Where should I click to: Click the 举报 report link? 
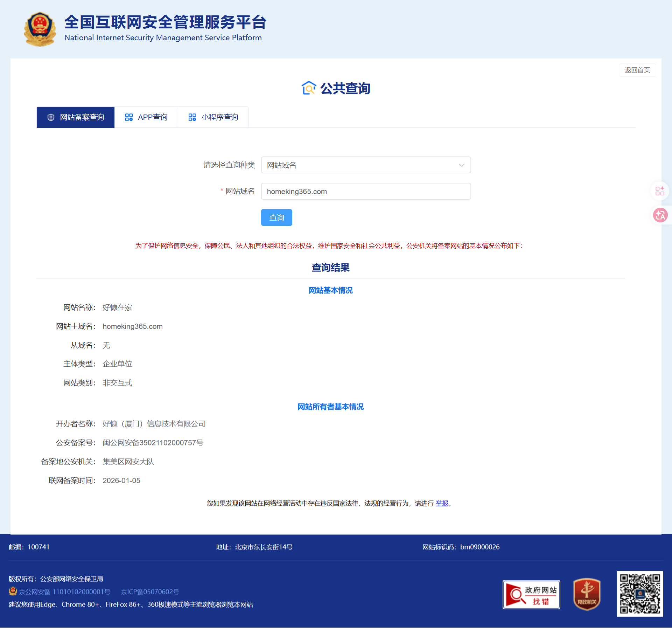442,503
